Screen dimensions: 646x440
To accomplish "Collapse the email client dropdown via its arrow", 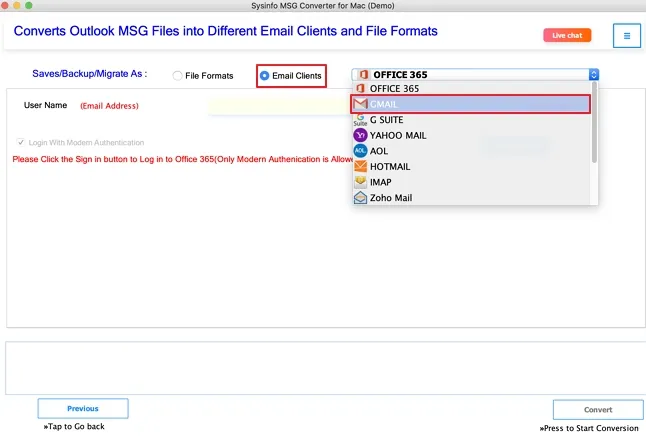I will click(594, 75).
